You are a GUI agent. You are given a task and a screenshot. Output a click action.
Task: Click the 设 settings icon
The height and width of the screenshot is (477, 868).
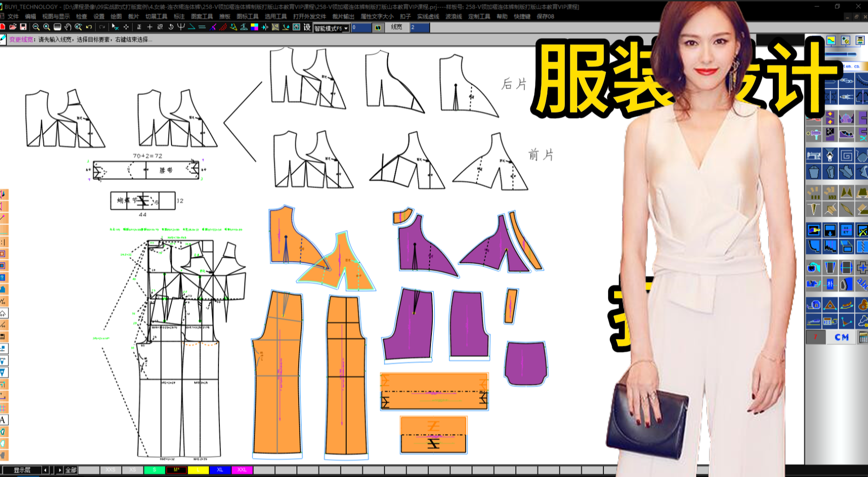pyautogui.click(x=307, y=27)
